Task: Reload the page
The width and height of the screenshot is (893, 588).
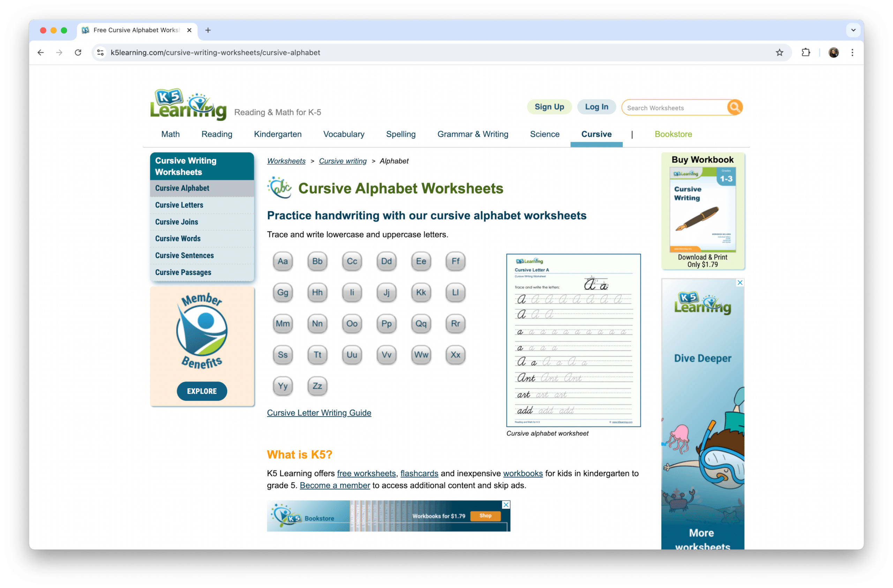Action: pyautogui.click(x=78, y=53)
